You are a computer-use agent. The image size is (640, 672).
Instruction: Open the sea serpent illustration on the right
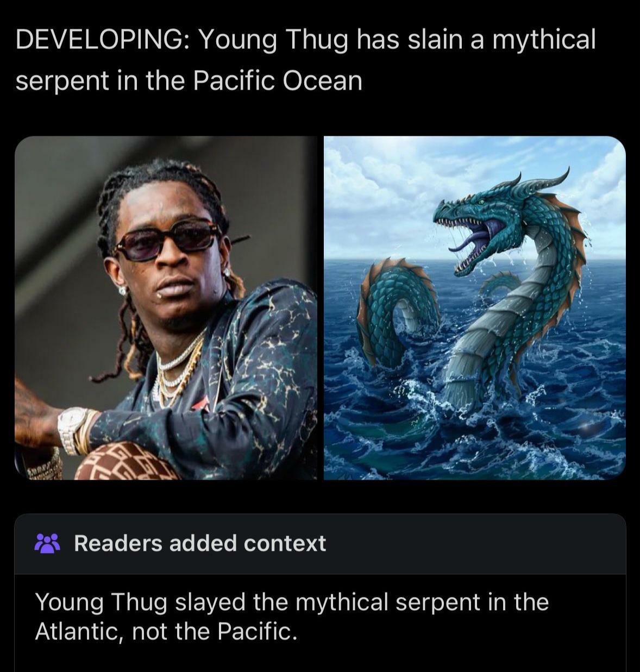pyautogui.click(x=475, y=308)
